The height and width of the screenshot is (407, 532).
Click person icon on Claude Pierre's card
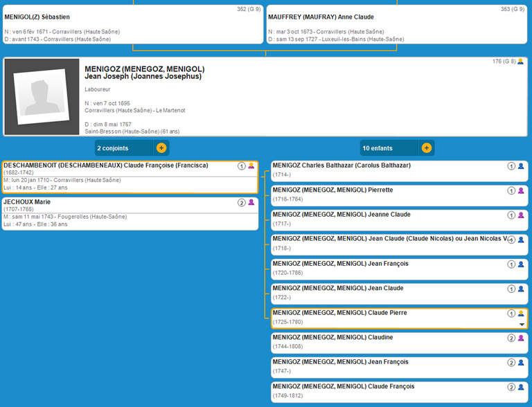coord(521,314)
